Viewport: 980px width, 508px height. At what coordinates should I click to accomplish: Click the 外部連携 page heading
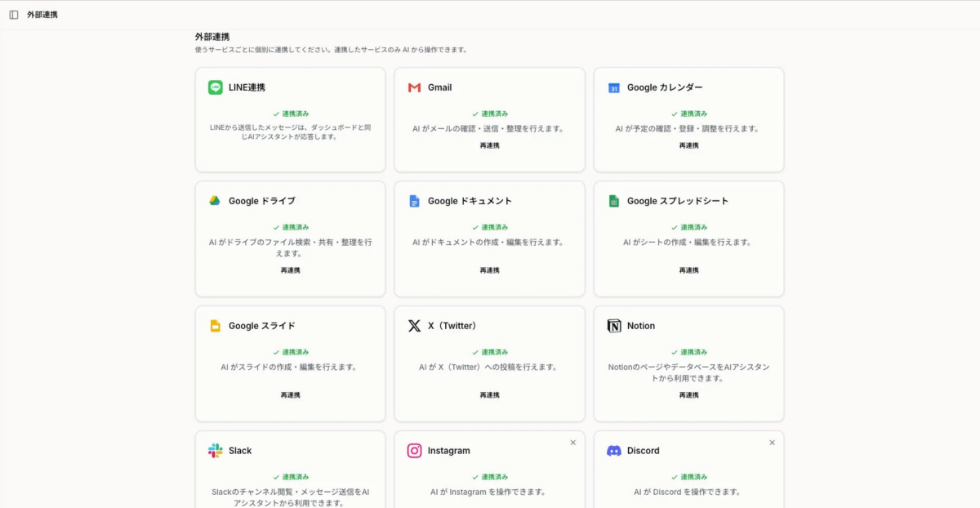coord(212,37)
